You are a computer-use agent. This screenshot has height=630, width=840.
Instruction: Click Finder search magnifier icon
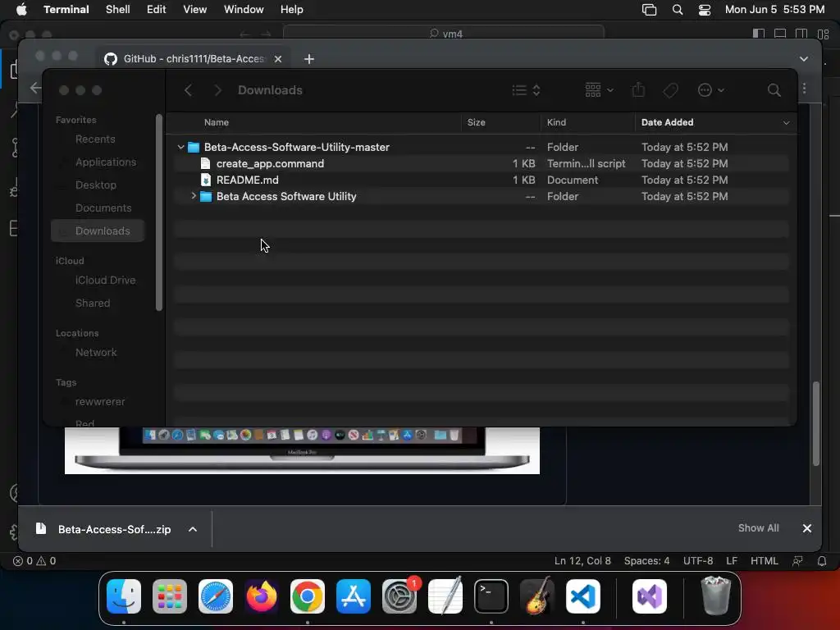coord(774,90)
